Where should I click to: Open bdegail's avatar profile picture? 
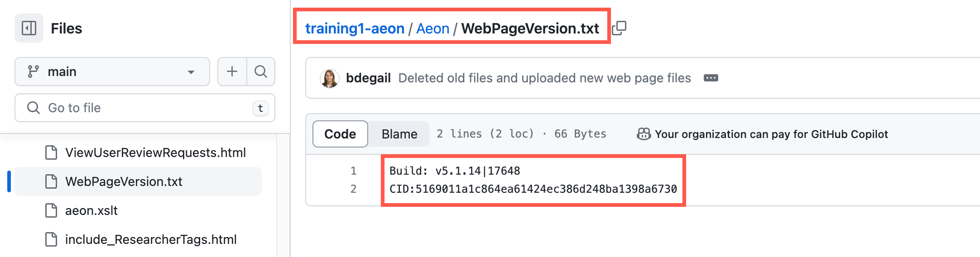pyautogui.click(x=329, y=78)
